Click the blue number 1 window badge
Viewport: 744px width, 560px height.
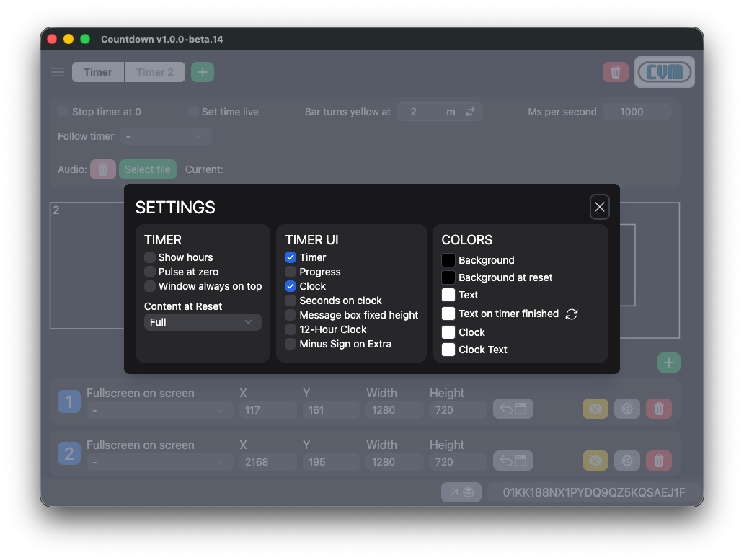[x=69, y=401]
